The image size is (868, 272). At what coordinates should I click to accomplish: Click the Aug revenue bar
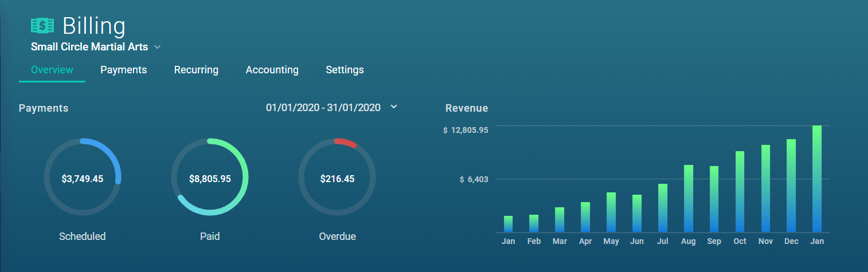pos(689,199)
